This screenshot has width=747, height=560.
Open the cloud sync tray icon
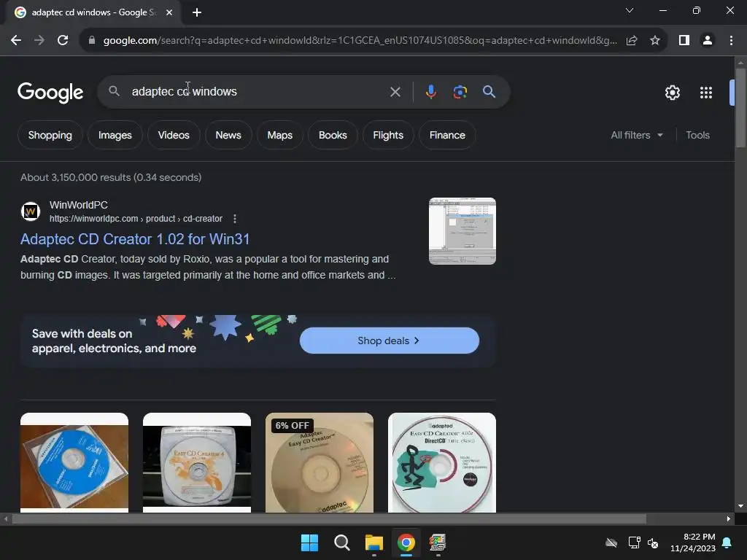[x=611, y=542]
